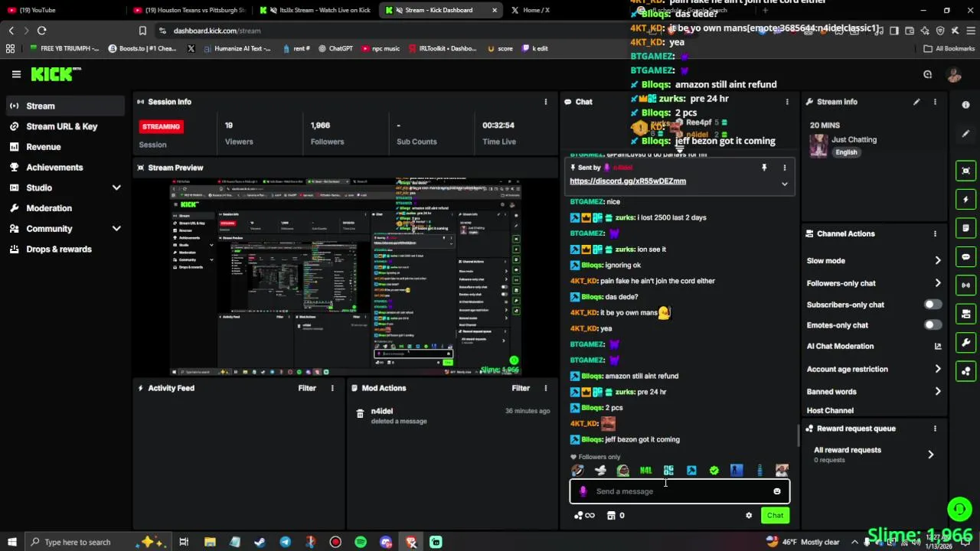Collapse the pinned message chevron

(784, 184)
